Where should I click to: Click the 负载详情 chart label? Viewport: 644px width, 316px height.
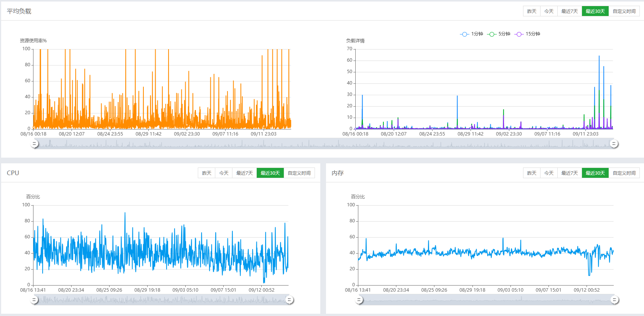pyautogui.click(x=355, y=41)
